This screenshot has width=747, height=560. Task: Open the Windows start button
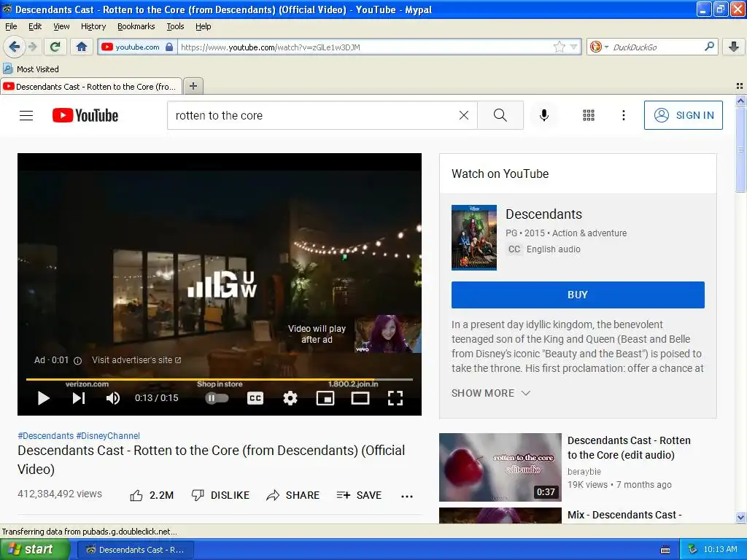click(x=35, y=549)
